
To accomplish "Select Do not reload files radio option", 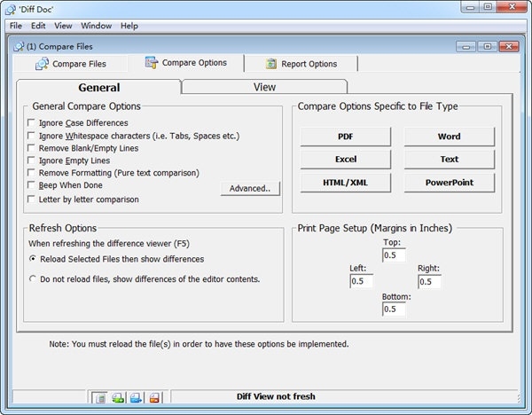I will click(33, 278).
